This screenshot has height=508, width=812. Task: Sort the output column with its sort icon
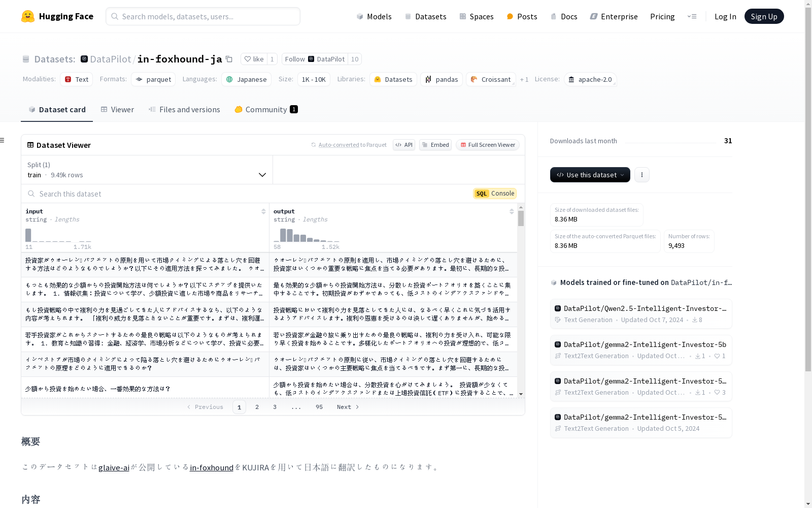[x=512, y=211]
